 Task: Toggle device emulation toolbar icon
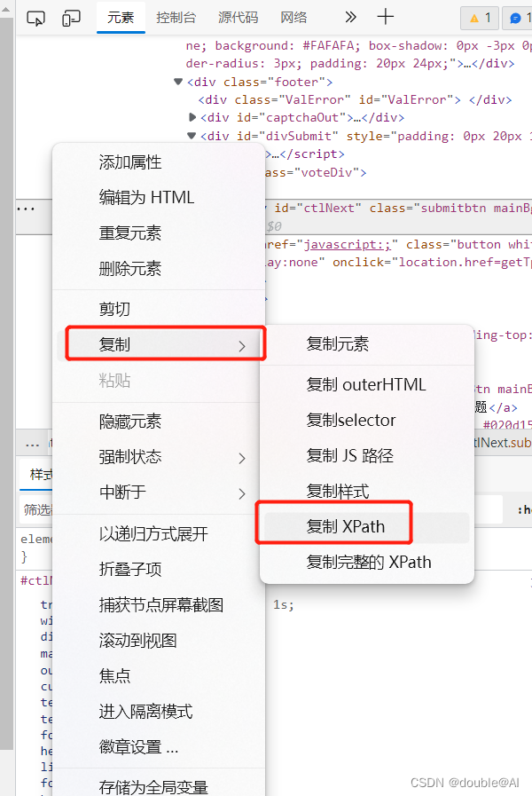pos(71,19)
